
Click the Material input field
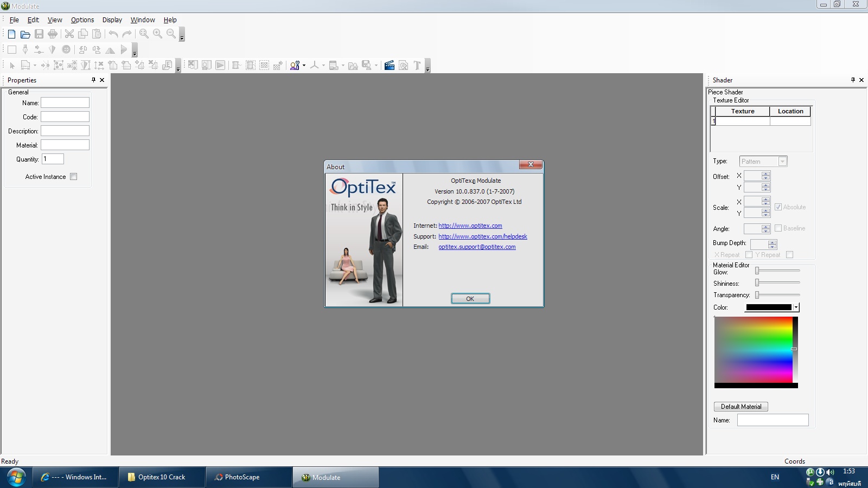(65, 145)
